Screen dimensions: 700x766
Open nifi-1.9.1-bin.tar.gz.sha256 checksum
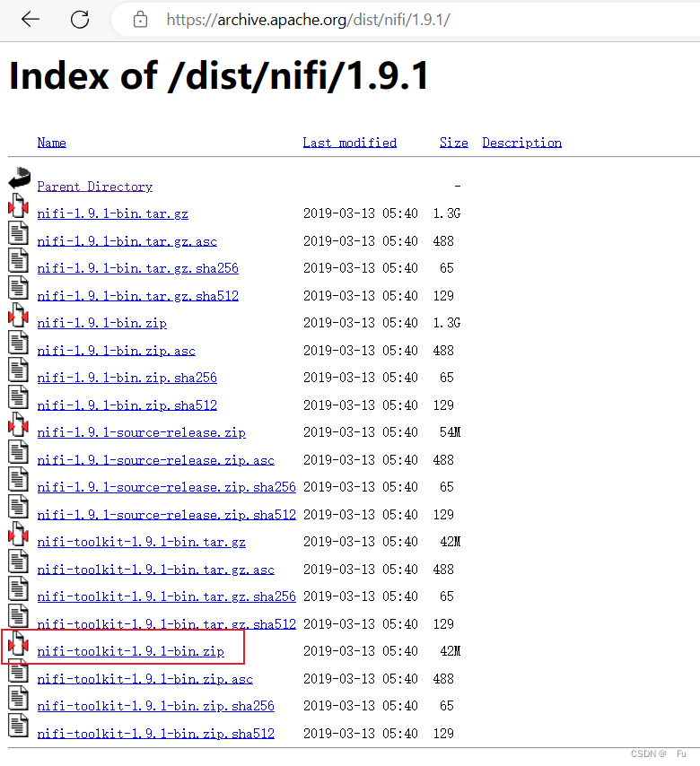click(x=138, y=268)
